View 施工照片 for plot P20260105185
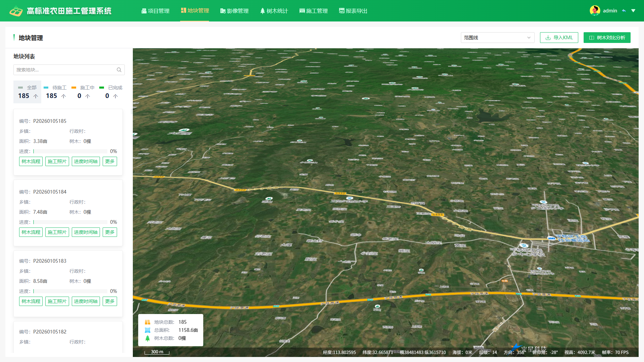The width and height of the screenshot is (644, 362). 57,161
